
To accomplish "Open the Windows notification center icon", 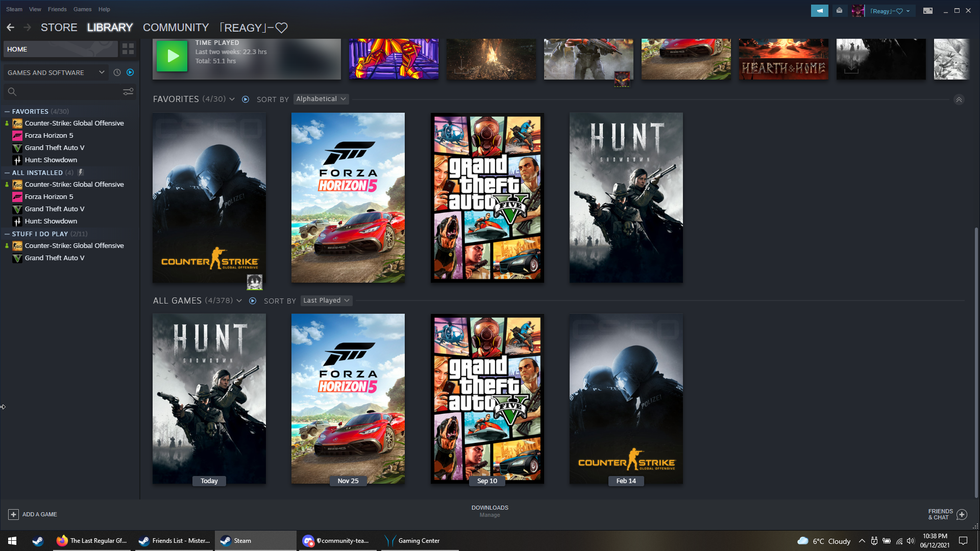I will [963, 541].
